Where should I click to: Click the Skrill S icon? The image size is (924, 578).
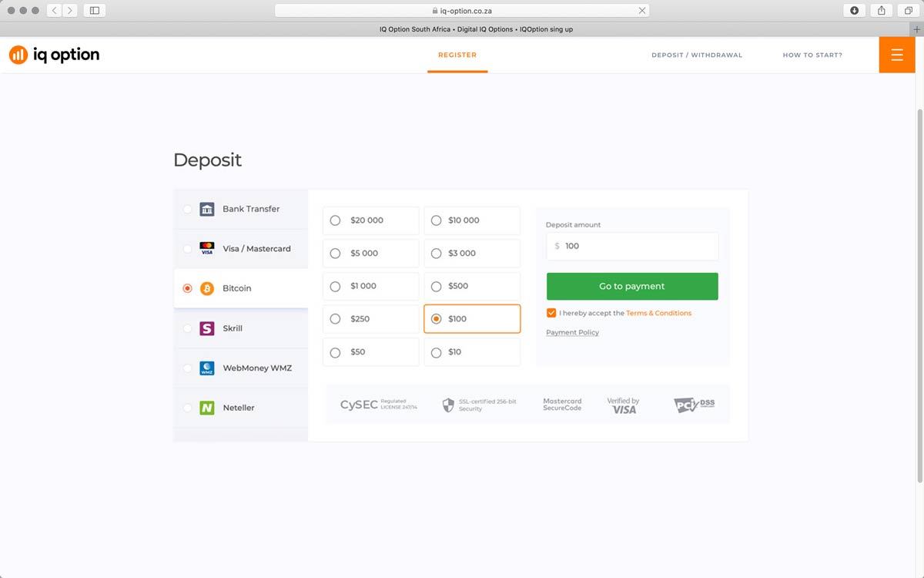click(x=207, y=328)
